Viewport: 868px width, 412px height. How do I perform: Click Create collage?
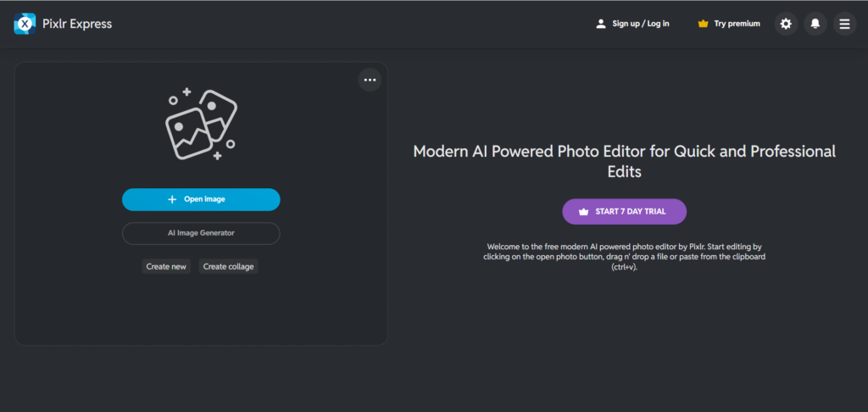[229, 266]
